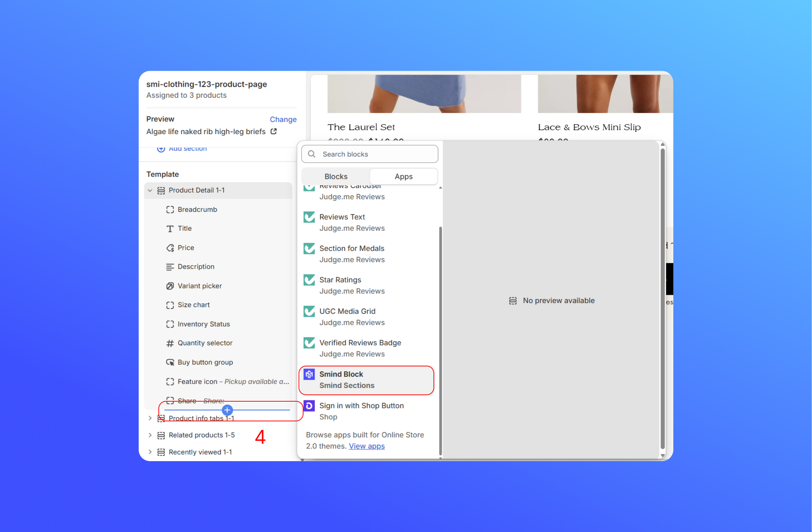
Task: Click the Add section plus icon
Action: click(x=161, y=149)
